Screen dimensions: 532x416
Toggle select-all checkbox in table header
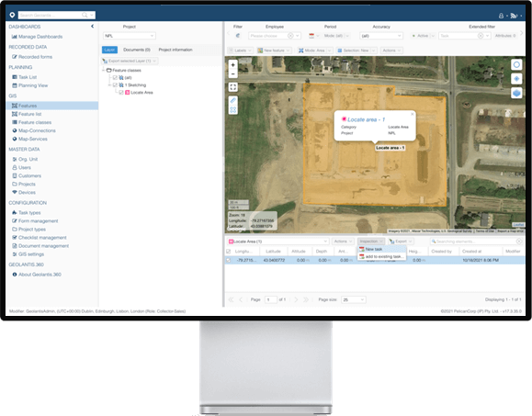(229, 252)
